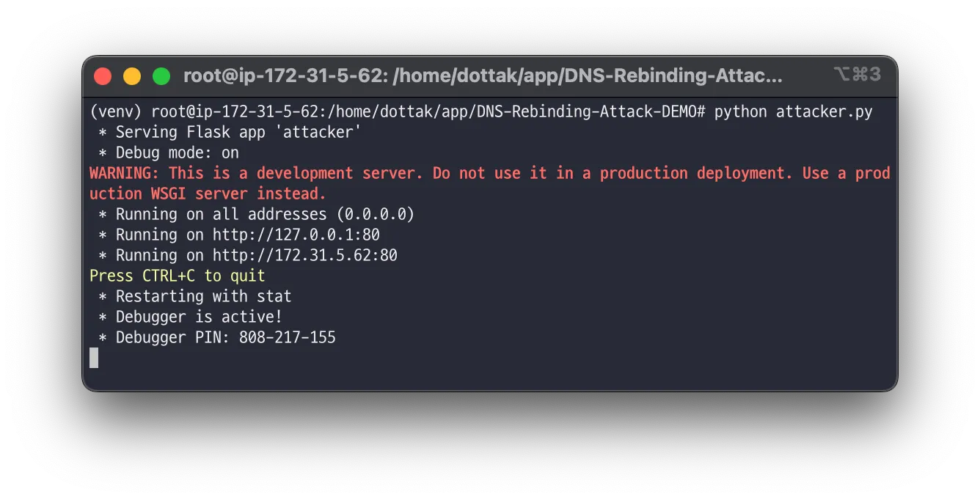Click the green full-screen window button

(x=161, y=76)
